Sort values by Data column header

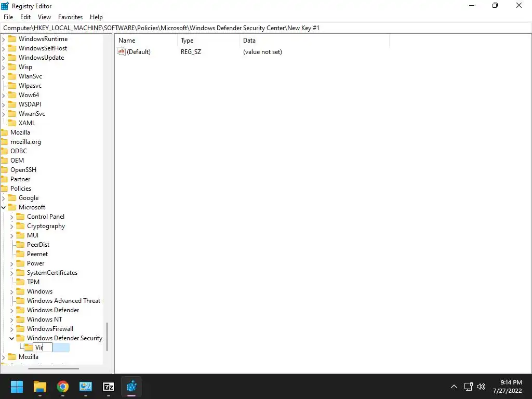(314, 41)
